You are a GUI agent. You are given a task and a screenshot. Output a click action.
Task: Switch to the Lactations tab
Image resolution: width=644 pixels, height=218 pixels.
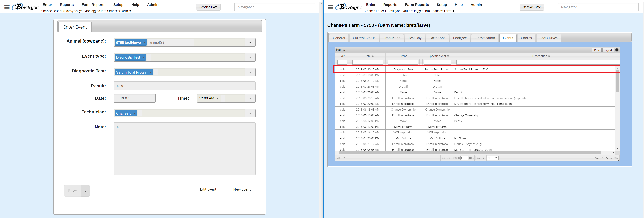coord(437,38)
